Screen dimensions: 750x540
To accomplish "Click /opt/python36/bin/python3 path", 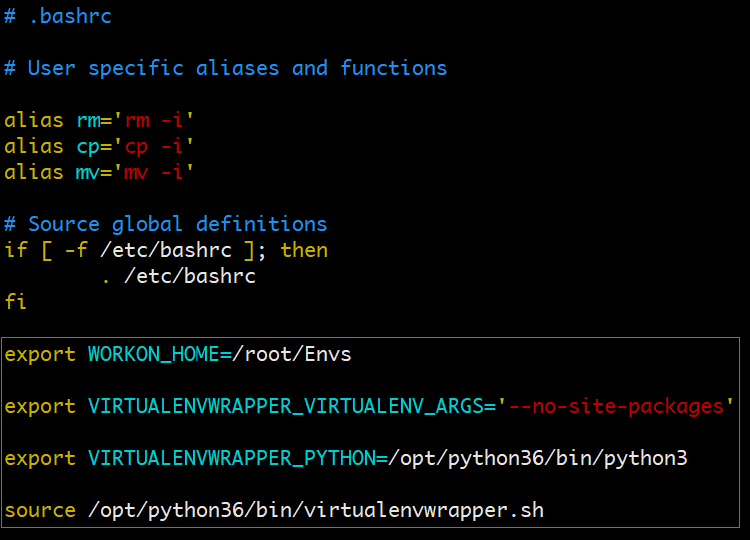I will (x=538, y=458).
